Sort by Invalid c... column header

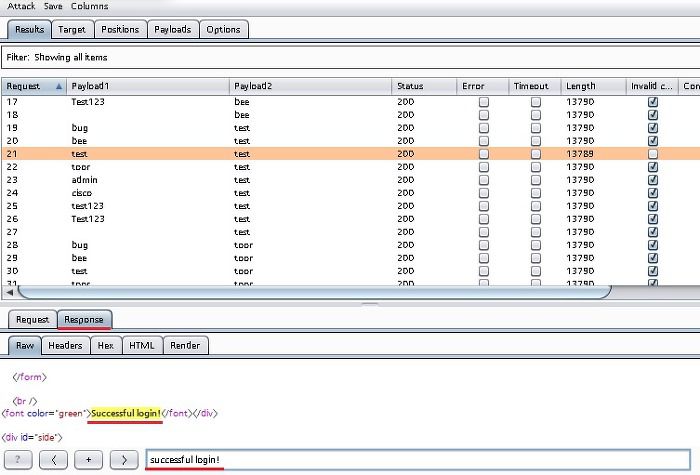pyautogui.click(x=652, y=86)
